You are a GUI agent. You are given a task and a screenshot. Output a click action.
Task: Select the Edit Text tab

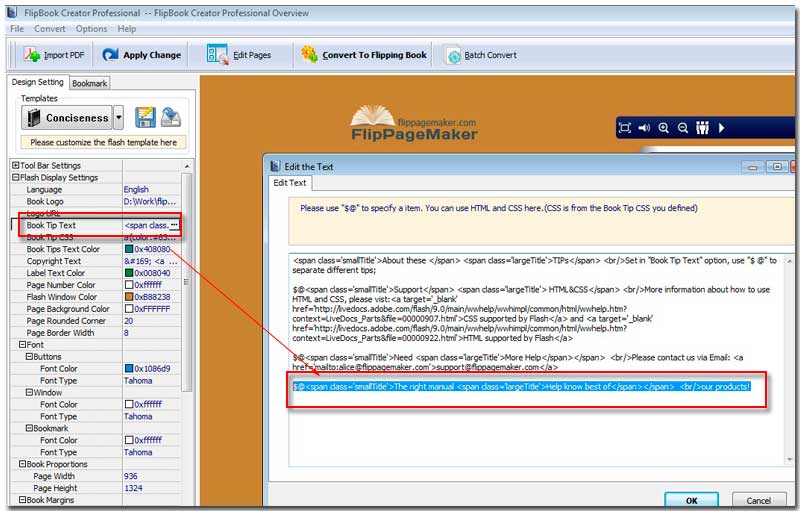pyautogui.click(x=290, y=183)
